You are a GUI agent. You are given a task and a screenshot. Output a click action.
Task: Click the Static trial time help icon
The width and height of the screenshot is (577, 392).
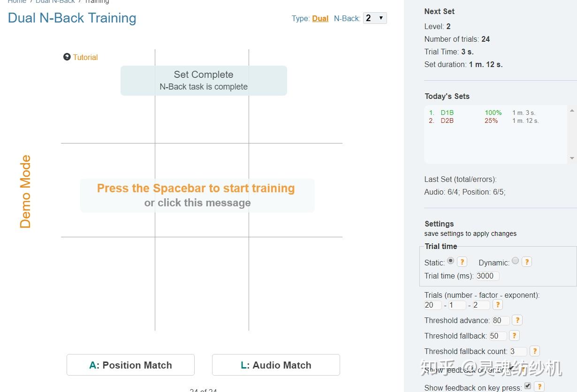tap(462, 262)
